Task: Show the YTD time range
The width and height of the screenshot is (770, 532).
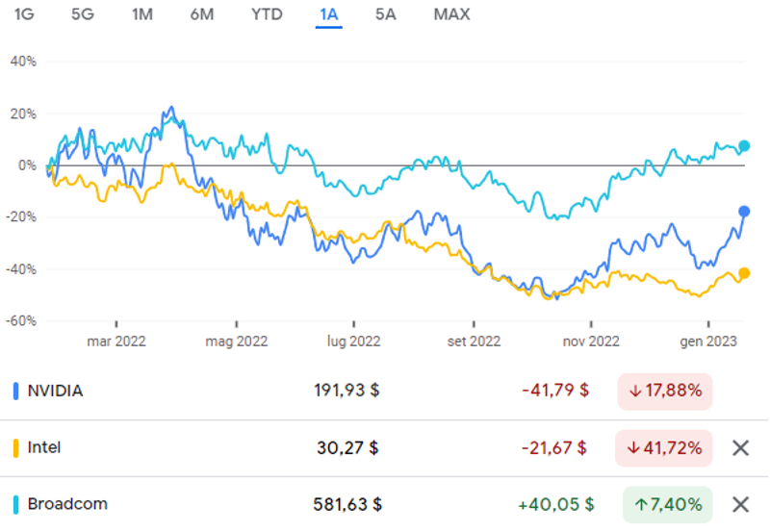Action: click(267, 14)
